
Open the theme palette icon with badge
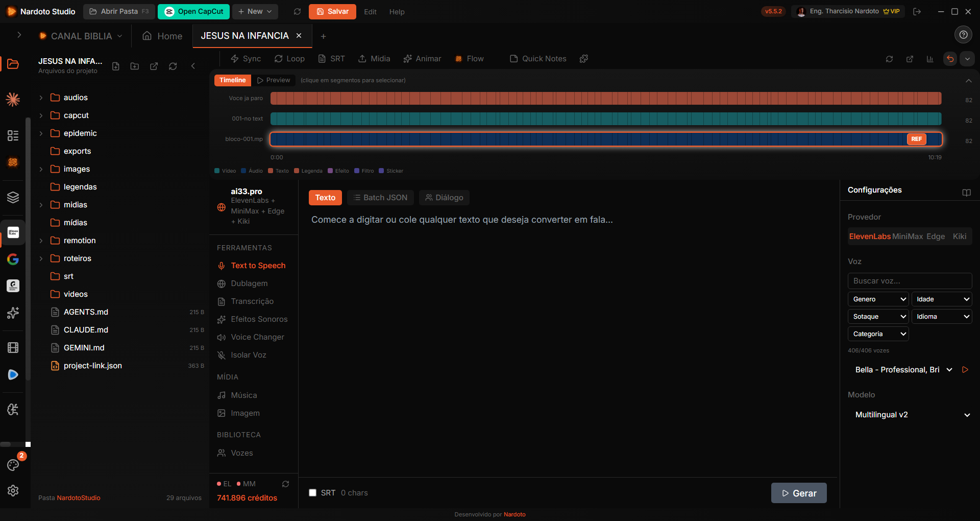13,464
